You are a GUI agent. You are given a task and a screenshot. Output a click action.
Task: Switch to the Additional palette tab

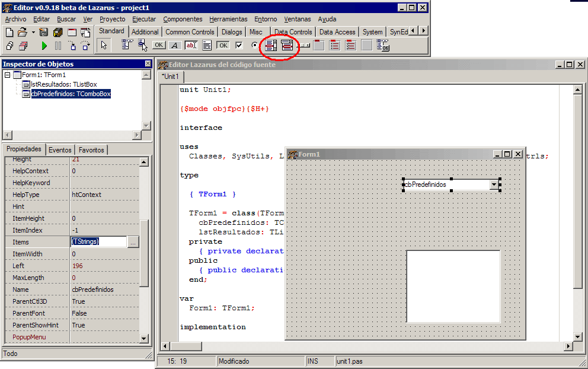[145, 32]
